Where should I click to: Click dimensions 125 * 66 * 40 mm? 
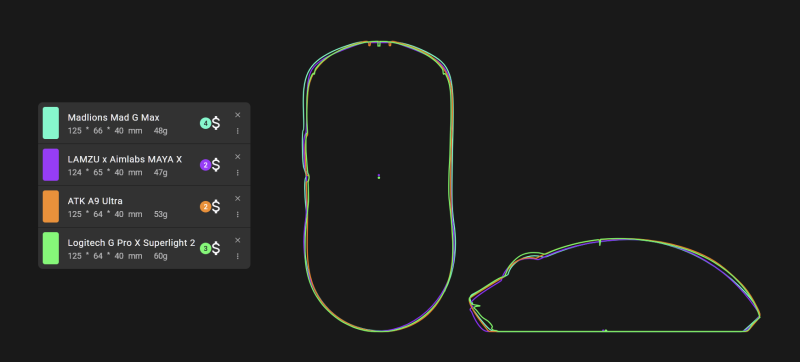pyautogui.click(x=105, y=131)
